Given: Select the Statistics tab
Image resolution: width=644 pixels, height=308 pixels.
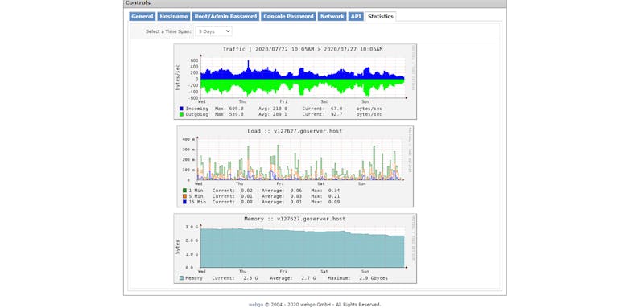Looking at the screenshot, I should coord(381,16).
